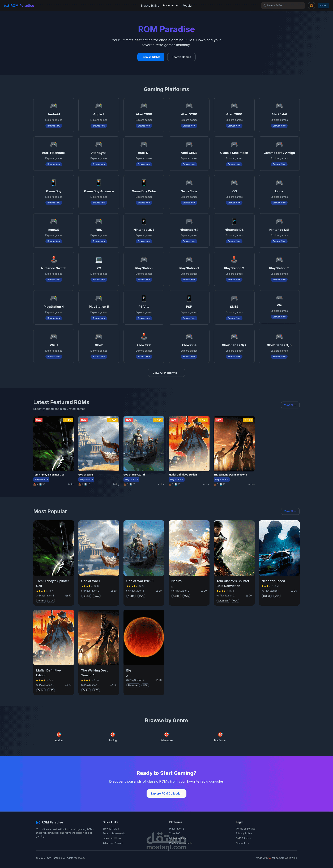Screen dimensions: 333x868
Task: Select the GameCube controller icon
Action: point(189,183)
